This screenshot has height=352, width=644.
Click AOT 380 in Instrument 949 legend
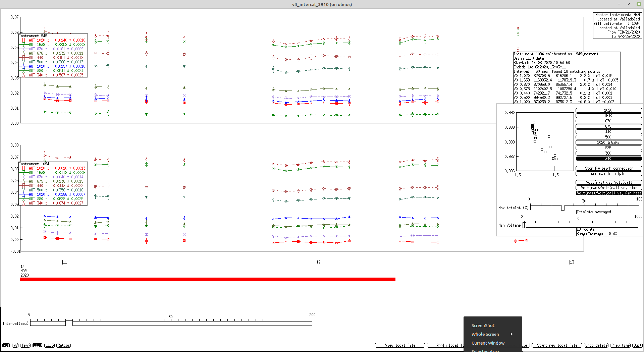click(x=52, y=71)
